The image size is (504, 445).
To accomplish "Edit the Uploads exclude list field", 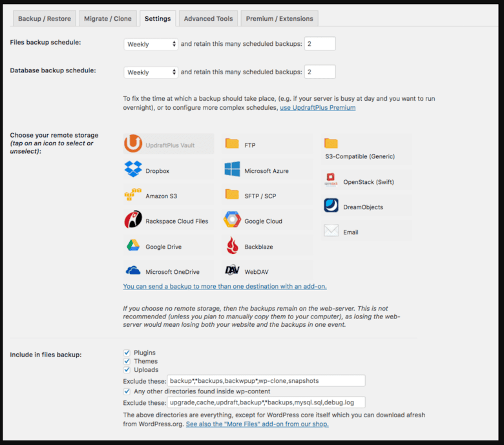I will click(266, 381).
